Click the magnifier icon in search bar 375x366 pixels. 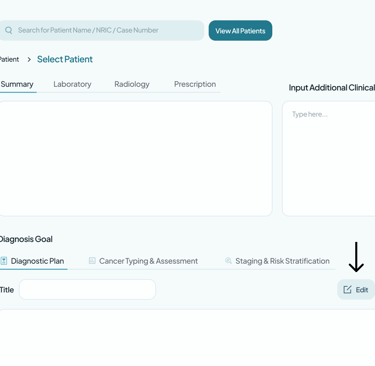9,30
